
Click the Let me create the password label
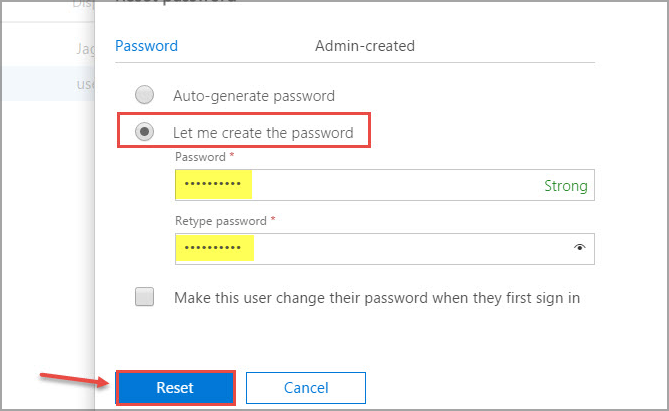point(263,133)
